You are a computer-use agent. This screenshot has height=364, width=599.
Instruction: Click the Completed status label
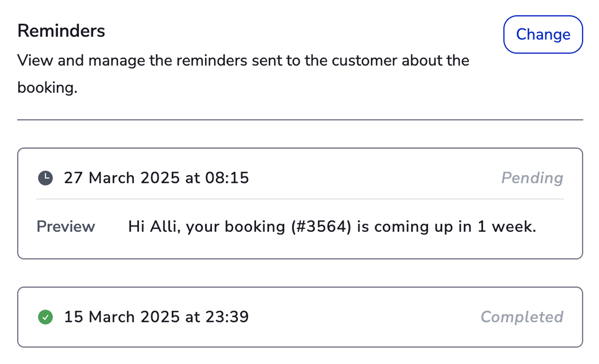click(x=522, y=317)
